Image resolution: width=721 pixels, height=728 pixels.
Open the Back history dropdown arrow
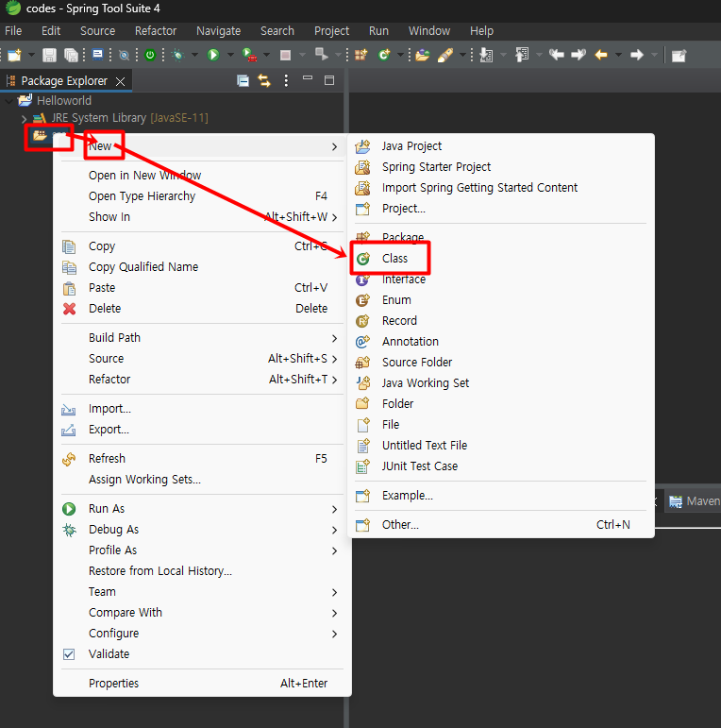(x=618, y=56)
